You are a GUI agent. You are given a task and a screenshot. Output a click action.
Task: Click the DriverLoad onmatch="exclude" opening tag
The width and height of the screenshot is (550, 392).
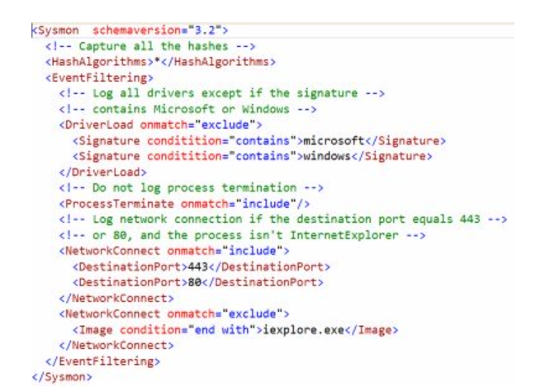tap(161, 125)
